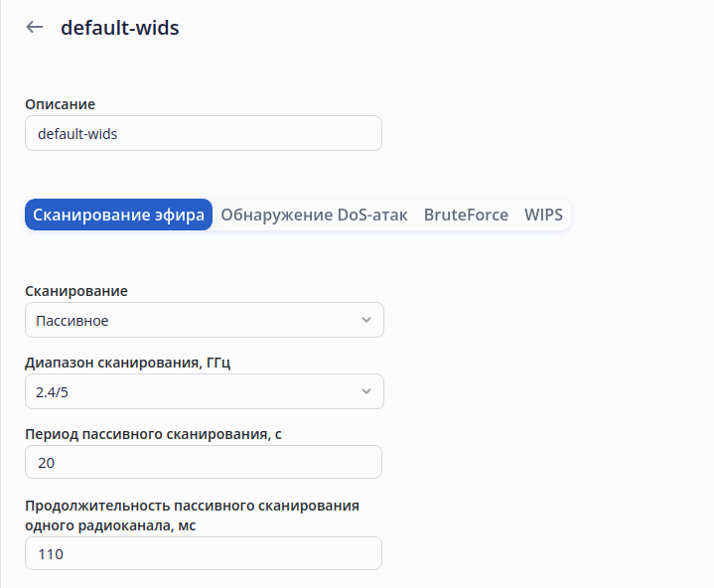Click the Описание field label
The height and width of the screenshot is (588, 714).
pos(60,104)
